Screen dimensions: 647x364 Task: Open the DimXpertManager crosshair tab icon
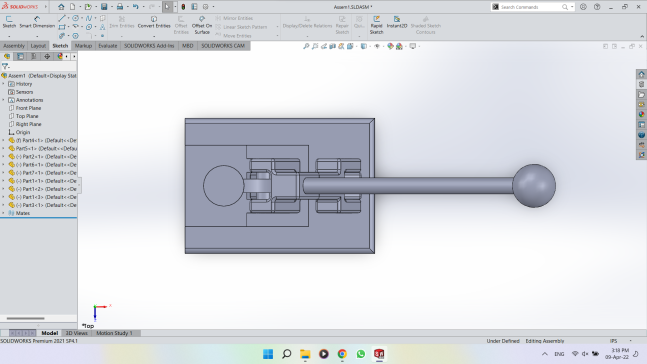click(47, 56)
